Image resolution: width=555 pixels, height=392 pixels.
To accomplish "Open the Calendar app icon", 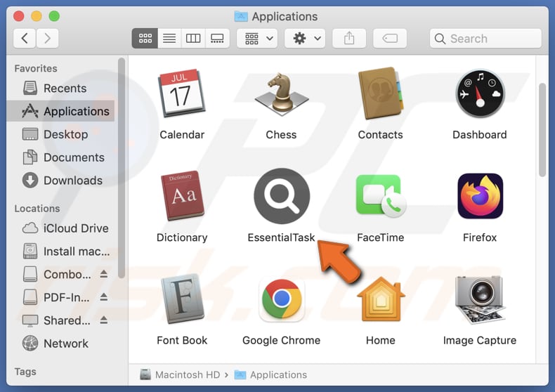I will click(182, 93).
